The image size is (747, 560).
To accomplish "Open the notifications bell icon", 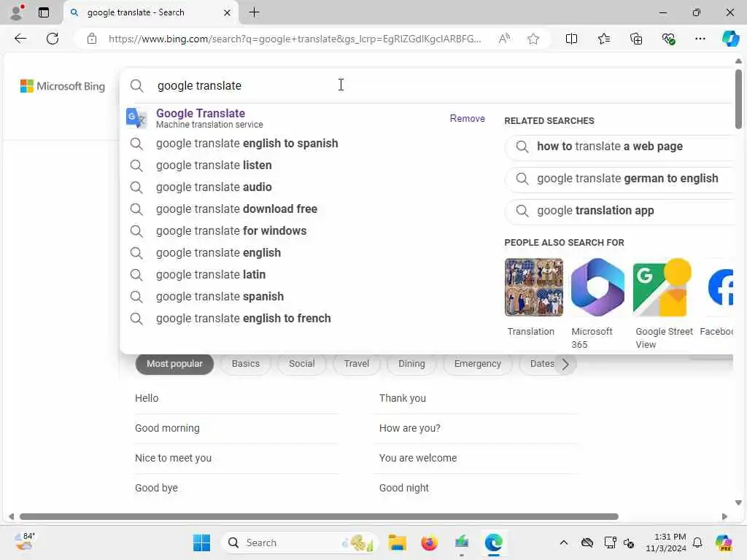I will (x=697, y=542).
